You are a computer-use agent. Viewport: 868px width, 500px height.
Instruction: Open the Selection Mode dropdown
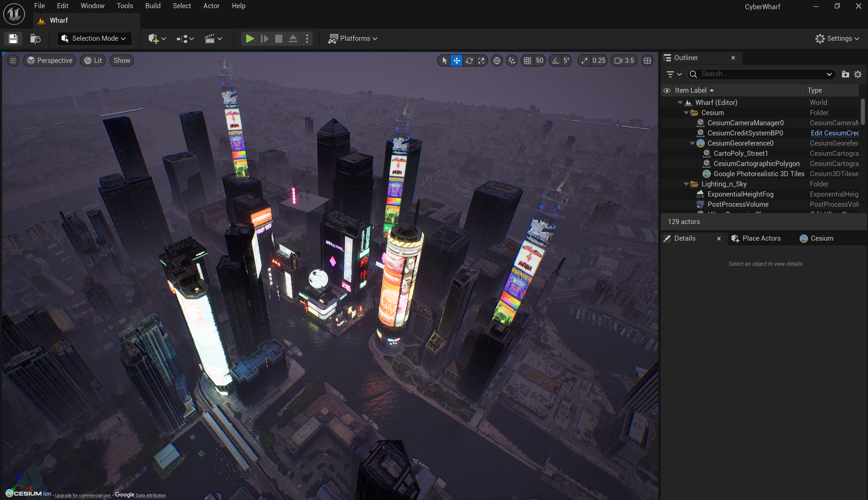(x=94, y=39)
